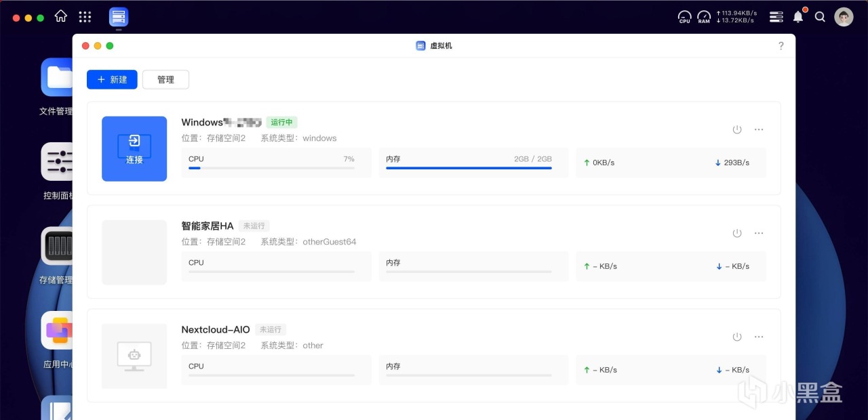868x420 pixels.
Task: Click 未运行 badge beside Nextcloud-AIO
Action: pyautogui.click(x=270, y=330)
